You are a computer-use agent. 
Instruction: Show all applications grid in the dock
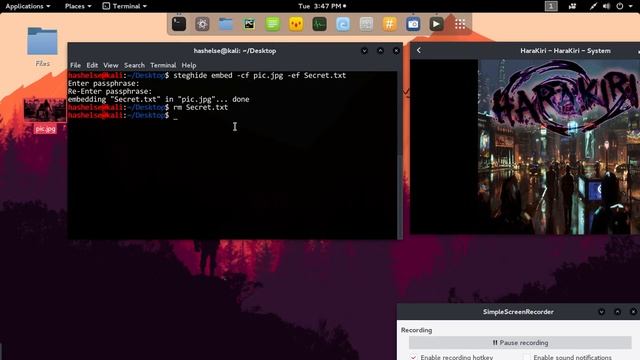tap(460, 24)
